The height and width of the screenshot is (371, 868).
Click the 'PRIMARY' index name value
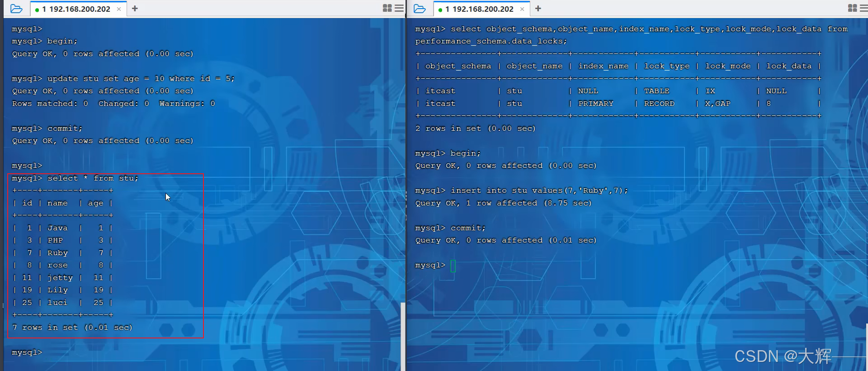click(x=596, y=104)
